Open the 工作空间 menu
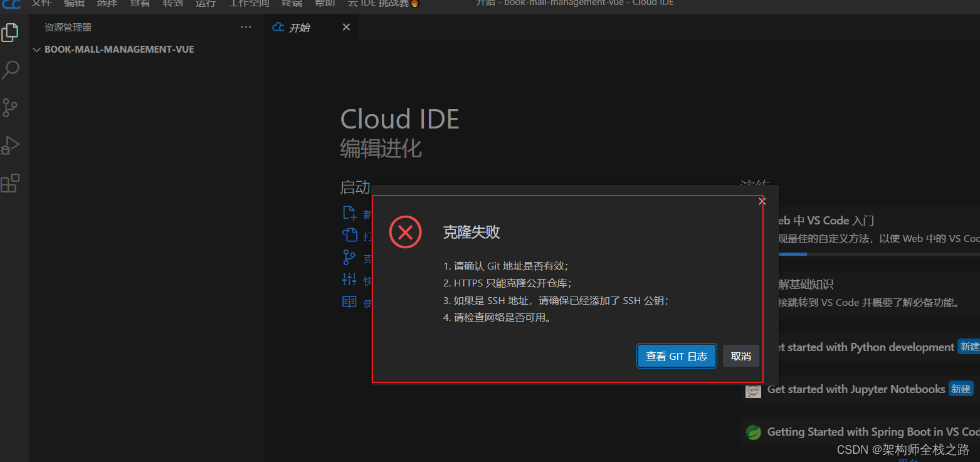The width and height of the screenshot is (980, 462). (249, 4)
